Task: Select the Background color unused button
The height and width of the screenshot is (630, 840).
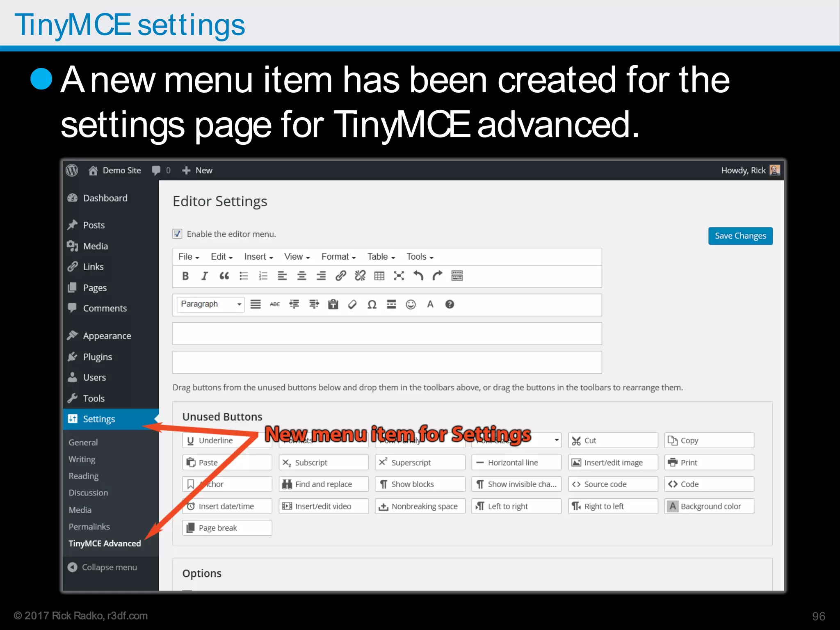Action: [x=709, y=506]
